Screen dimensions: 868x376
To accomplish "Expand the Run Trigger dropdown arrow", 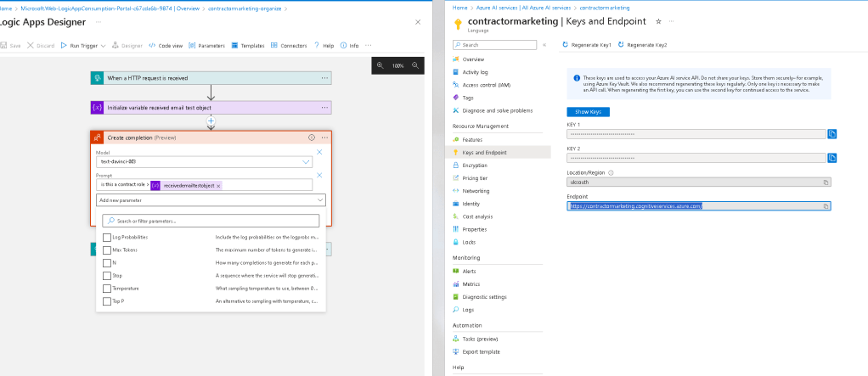I will click(x=103, y=46).
